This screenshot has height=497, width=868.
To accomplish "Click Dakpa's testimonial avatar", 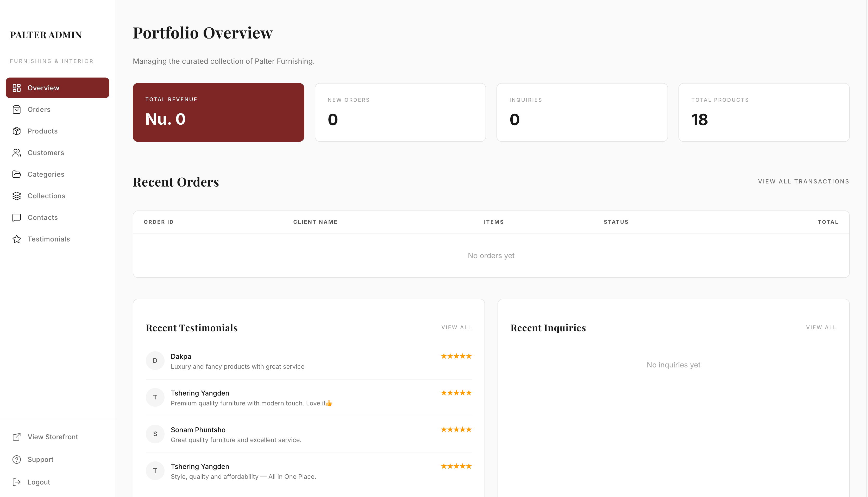I will coord(155,360).
